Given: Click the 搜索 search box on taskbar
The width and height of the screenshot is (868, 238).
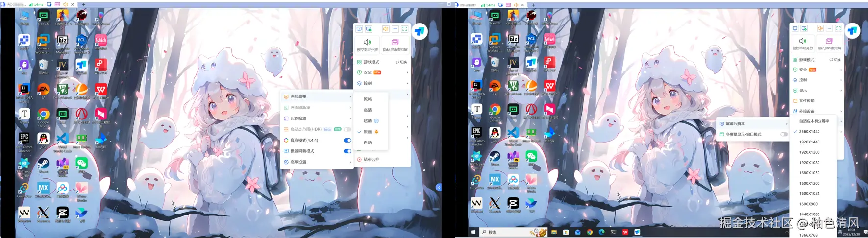Looking at the screenshot, I should click(x=513, y=232).
